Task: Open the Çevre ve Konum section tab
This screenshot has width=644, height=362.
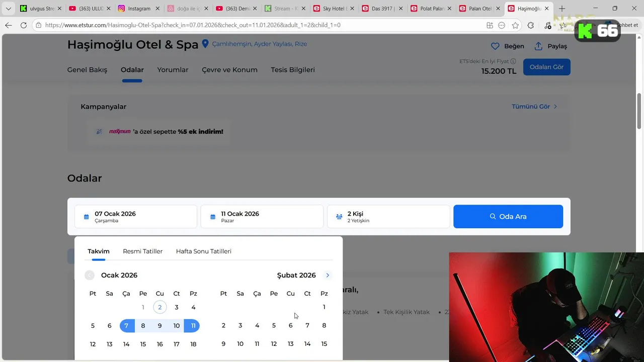Action: (x=229, y=70)
